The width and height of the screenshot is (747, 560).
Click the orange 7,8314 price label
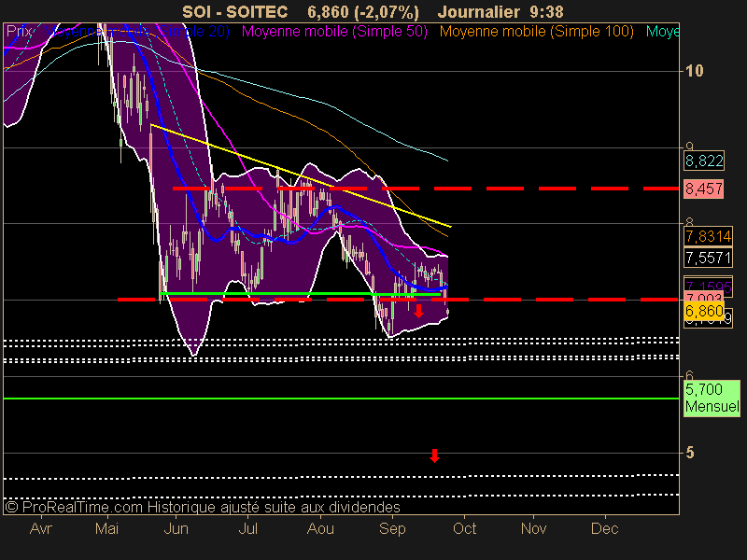click(708, 236)
